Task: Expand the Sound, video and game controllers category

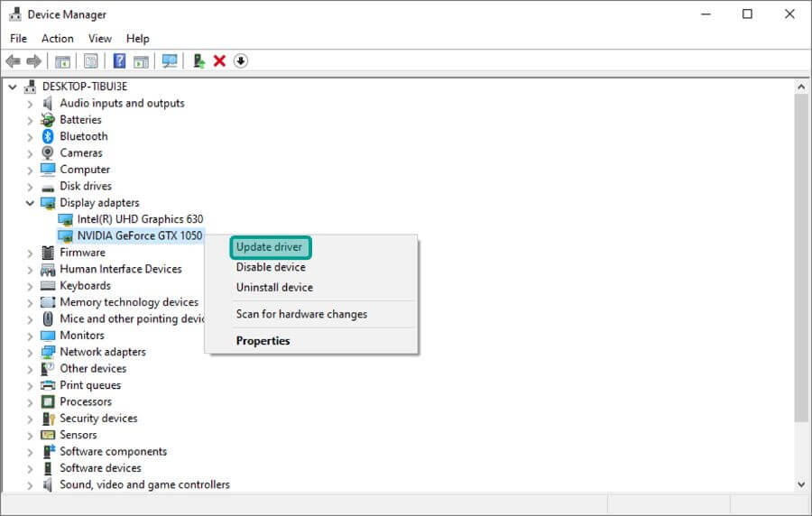Action: pyautogui.click(x=30, y=485)
